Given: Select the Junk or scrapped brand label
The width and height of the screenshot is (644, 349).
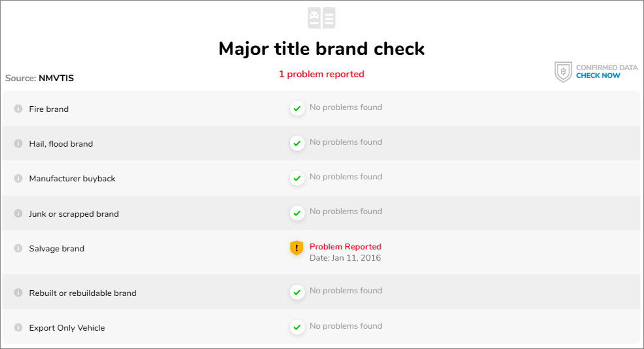Looking at the screenshot, I should coord(74,213).
